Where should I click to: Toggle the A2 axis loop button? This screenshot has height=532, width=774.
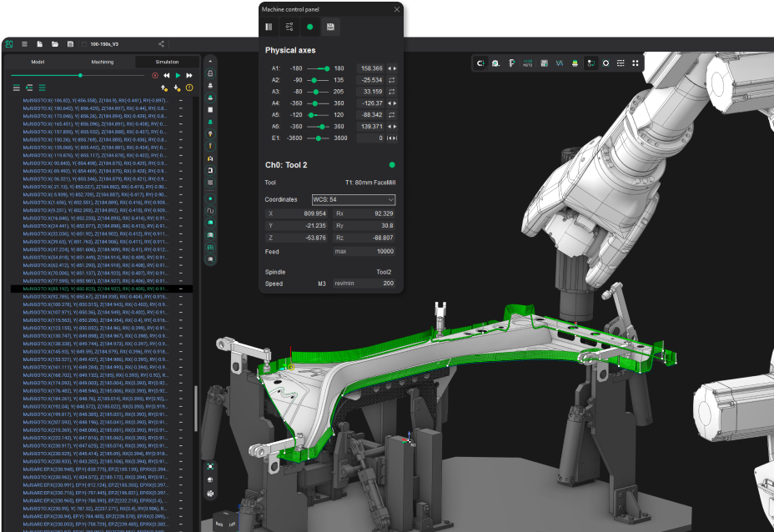click(391, 80)
